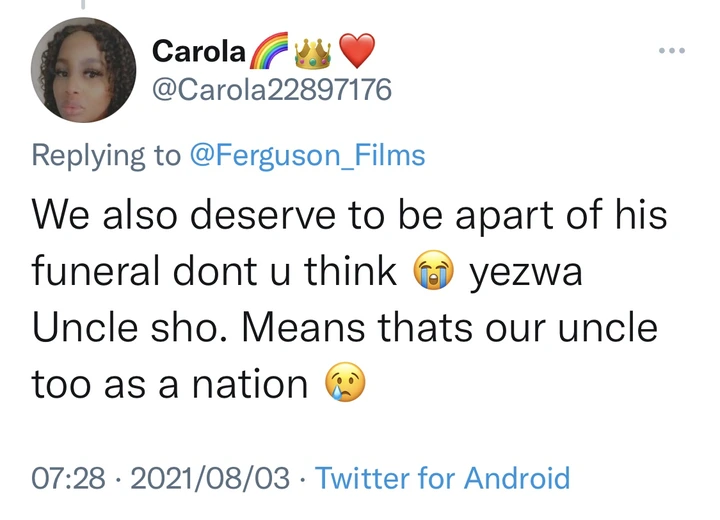Click Carola's profile picture
The width and height of the screenshot is (720, 520).
(83, 71)
